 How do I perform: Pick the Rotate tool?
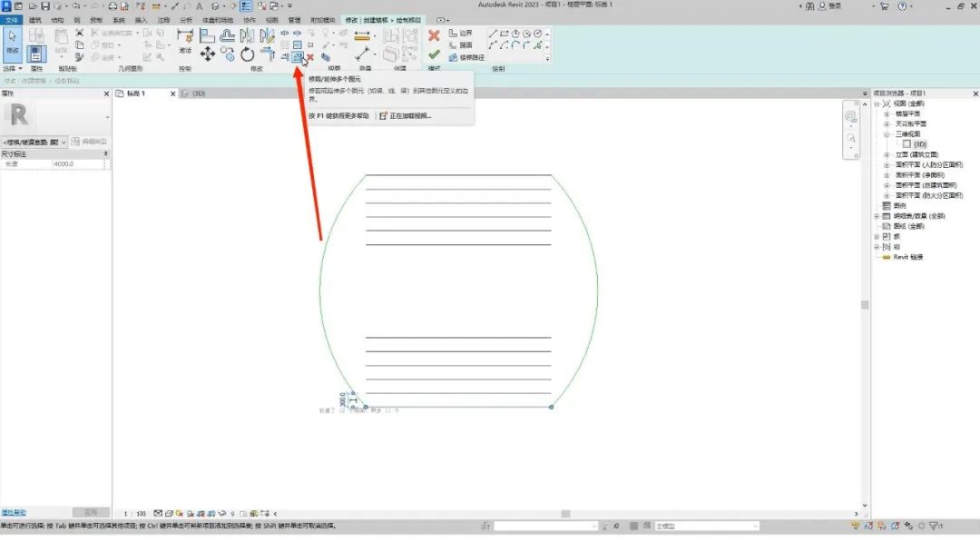click(248, 54)
